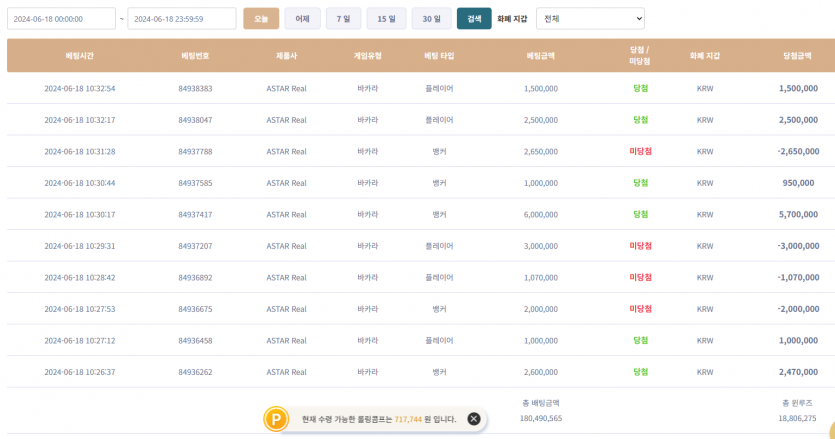The width and height of the screenshot is (835, 439).
Task: Click the payout 5,700,000
Action: tap(798, 214)
